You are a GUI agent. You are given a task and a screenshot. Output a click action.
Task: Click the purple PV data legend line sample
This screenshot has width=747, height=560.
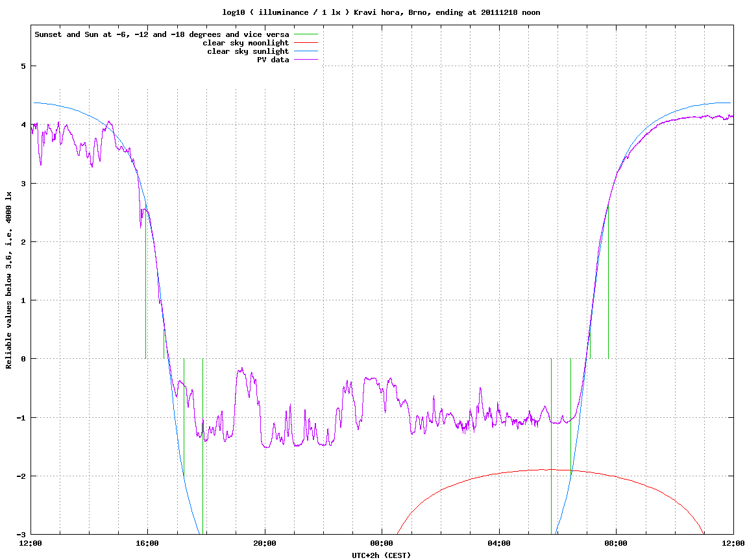(x=306, y=60)
